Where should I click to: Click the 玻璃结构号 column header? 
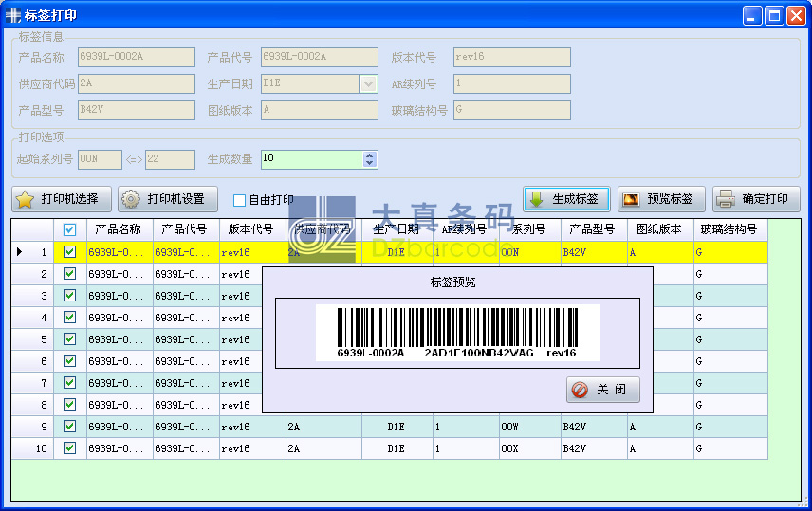(x=730, y=229)
